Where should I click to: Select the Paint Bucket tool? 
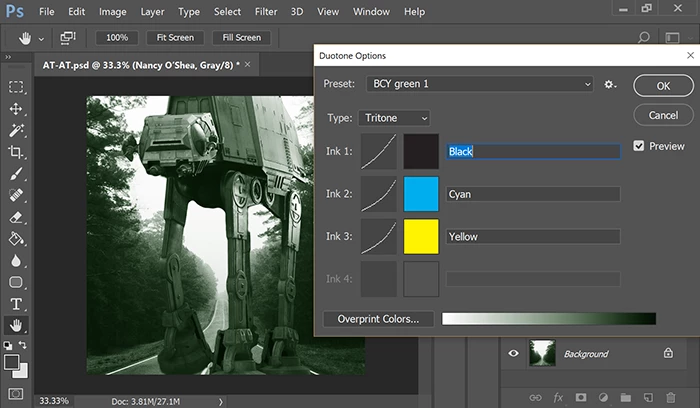pyautogui.click(x=16, y=239)
